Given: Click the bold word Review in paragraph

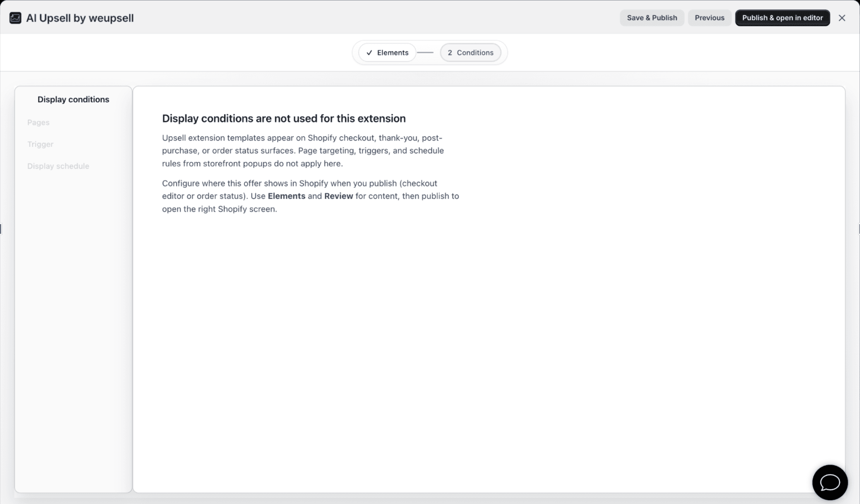Looking at the screenshot, I should coord(339,196).
